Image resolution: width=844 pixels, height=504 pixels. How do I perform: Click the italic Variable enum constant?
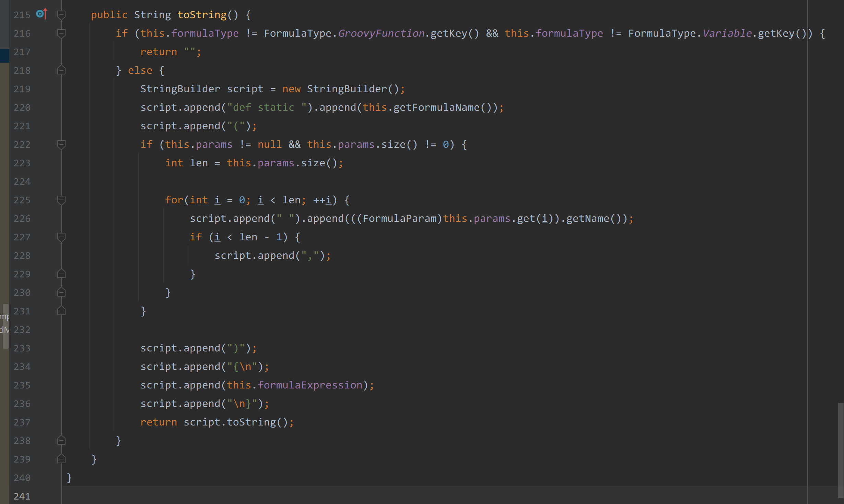pos(727,33)
